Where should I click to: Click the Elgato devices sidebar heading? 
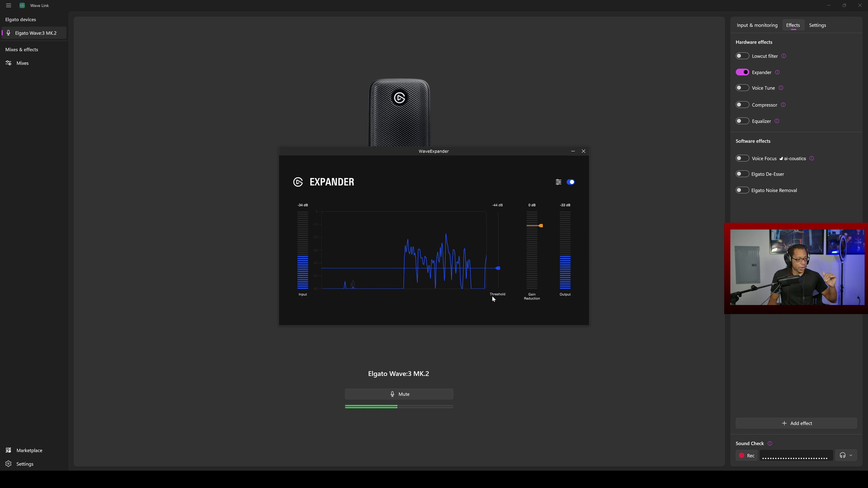(x=20, y=19)
